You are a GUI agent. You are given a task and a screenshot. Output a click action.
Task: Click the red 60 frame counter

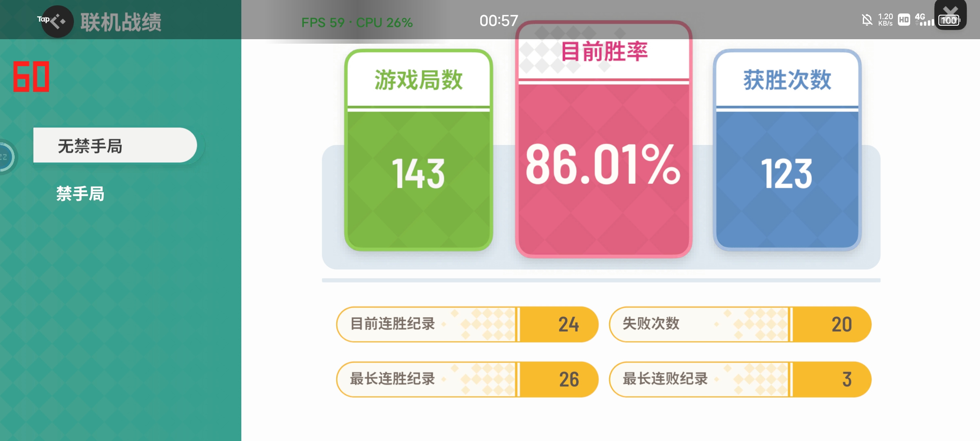click(31, 76)
